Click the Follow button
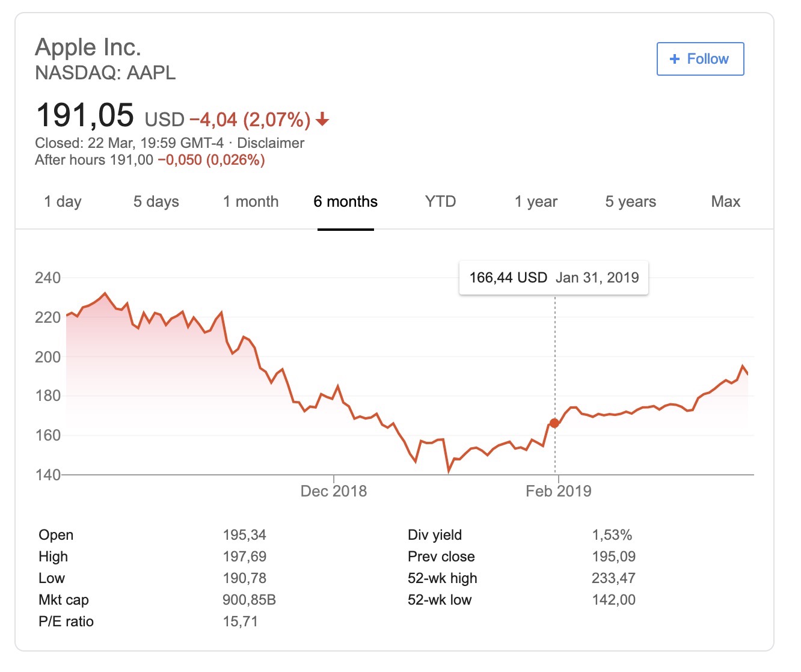801x672 pixels. pos(700,59)
